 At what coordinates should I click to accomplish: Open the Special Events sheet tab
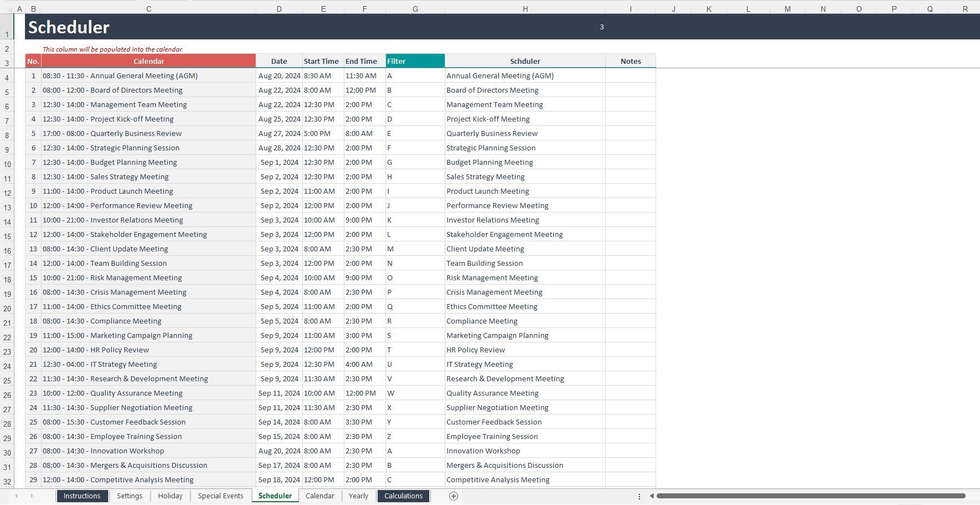pos(220,496)
